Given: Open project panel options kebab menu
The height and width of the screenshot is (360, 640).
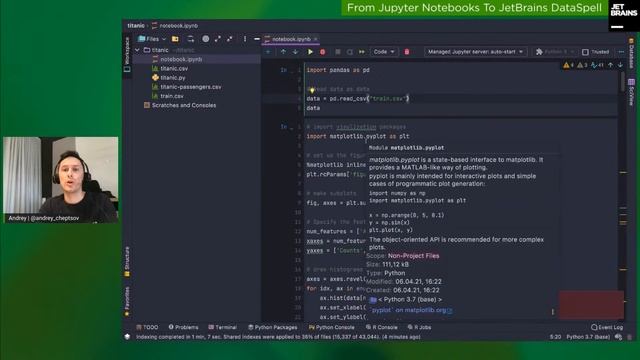Looking at the screenshot, I should 245,39.
